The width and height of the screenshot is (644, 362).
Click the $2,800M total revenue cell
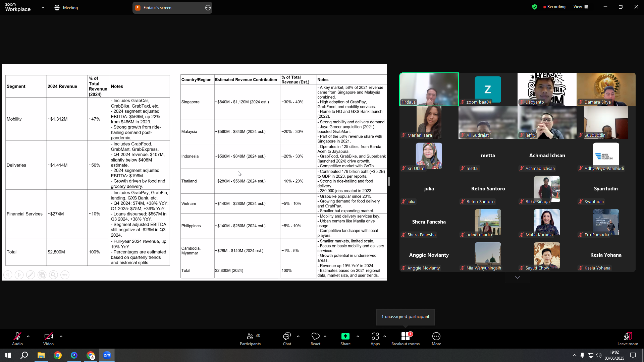click(x=67, y=252)
